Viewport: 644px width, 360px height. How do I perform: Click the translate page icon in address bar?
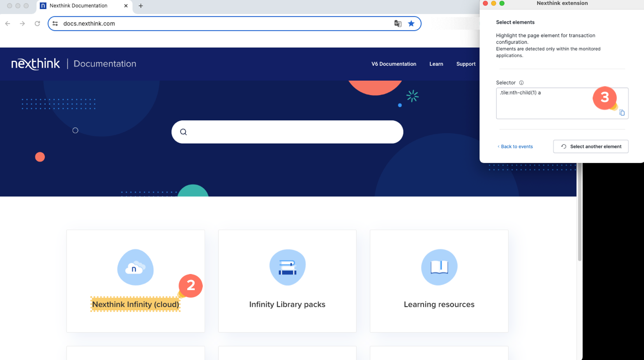pos(397,24)
